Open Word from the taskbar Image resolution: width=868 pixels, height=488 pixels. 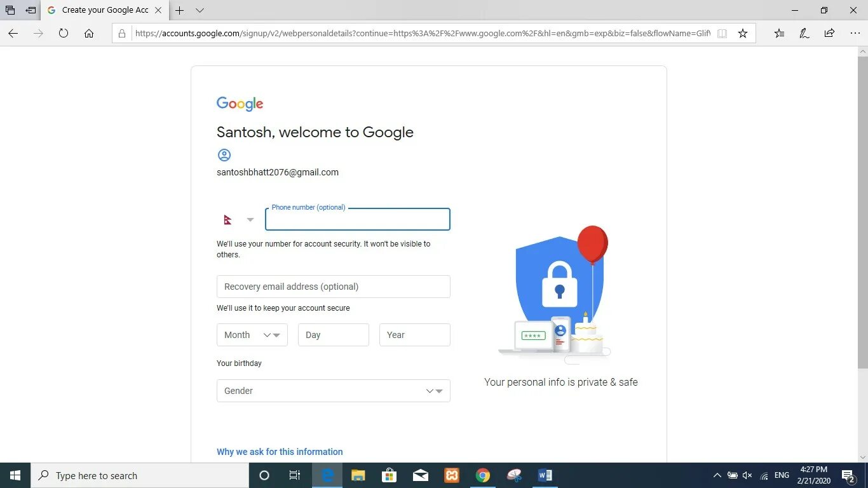pyautogui.click(x=545, y=475)
